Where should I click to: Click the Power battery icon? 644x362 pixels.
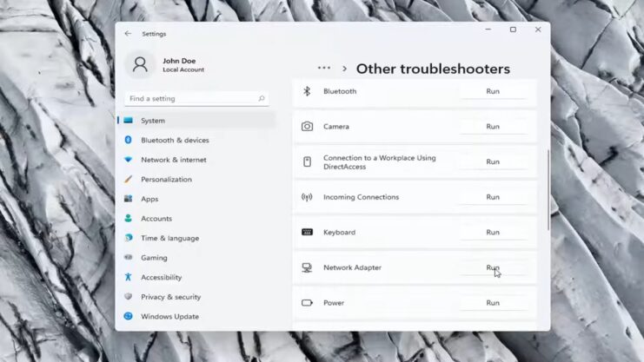307,303
